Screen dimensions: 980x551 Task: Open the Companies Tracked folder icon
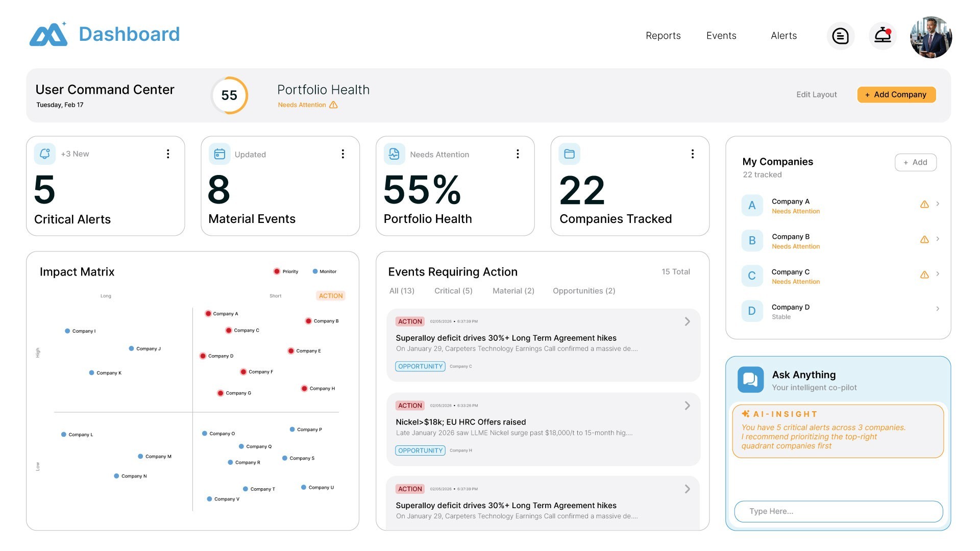point(569,153)
